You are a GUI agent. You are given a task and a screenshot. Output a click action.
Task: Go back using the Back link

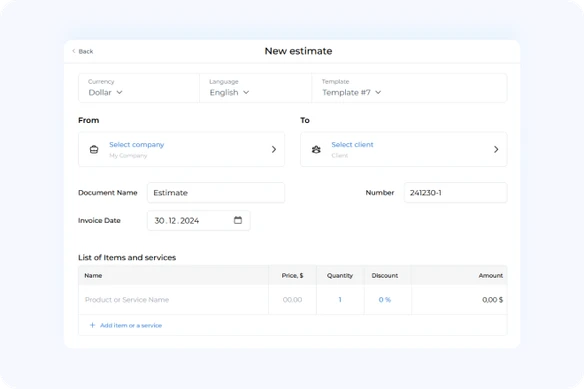coord(82,51)
